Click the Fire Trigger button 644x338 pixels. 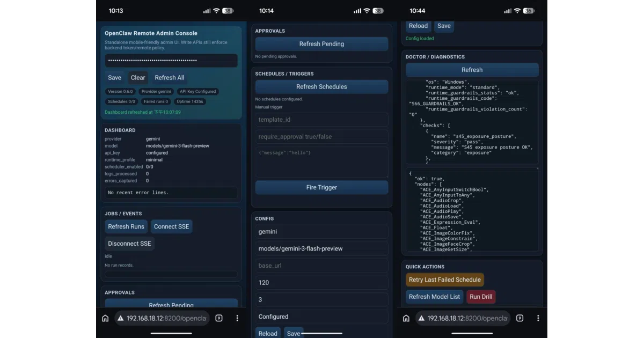[x=321, y=187]
